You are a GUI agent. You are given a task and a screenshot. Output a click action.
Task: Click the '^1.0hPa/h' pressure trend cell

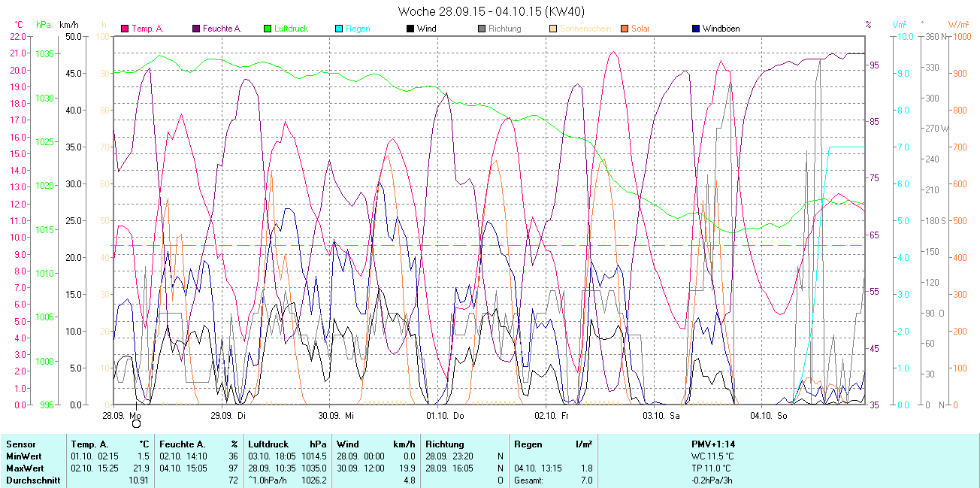267,480
